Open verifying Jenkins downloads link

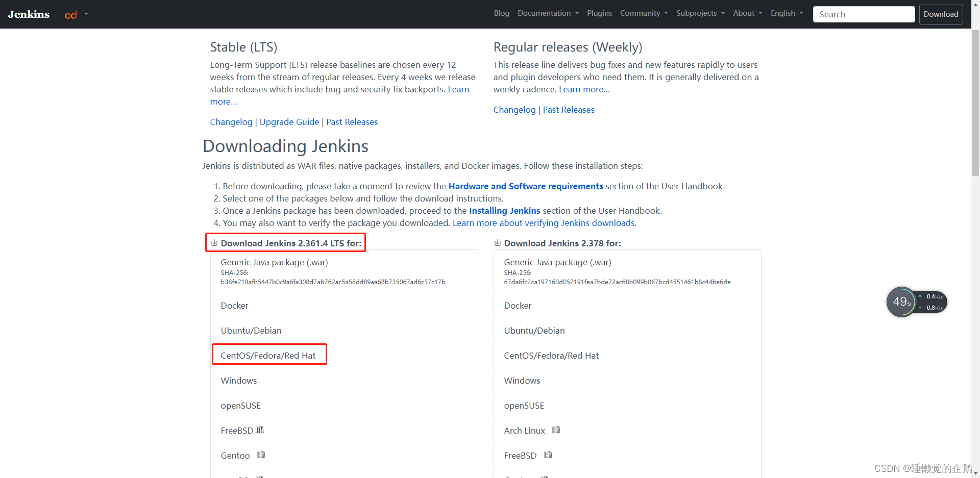[x=545, y=223]
